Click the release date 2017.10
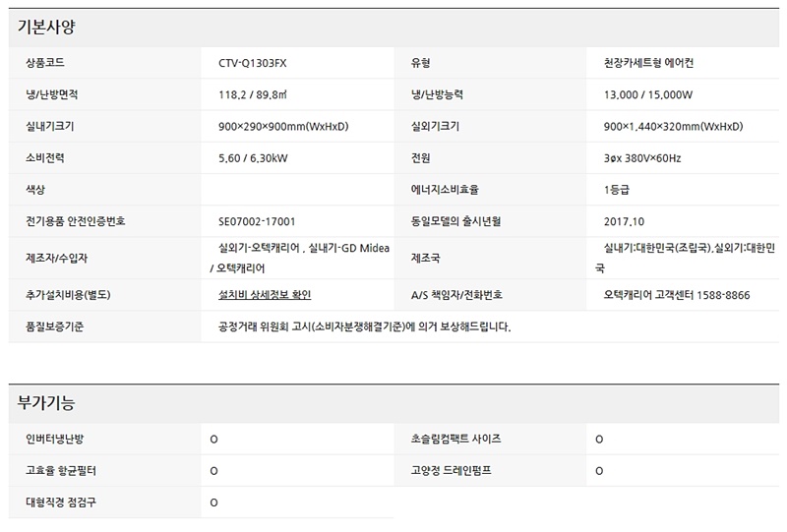The width and height of the screenshot is (787, 532). click(626, 221)
